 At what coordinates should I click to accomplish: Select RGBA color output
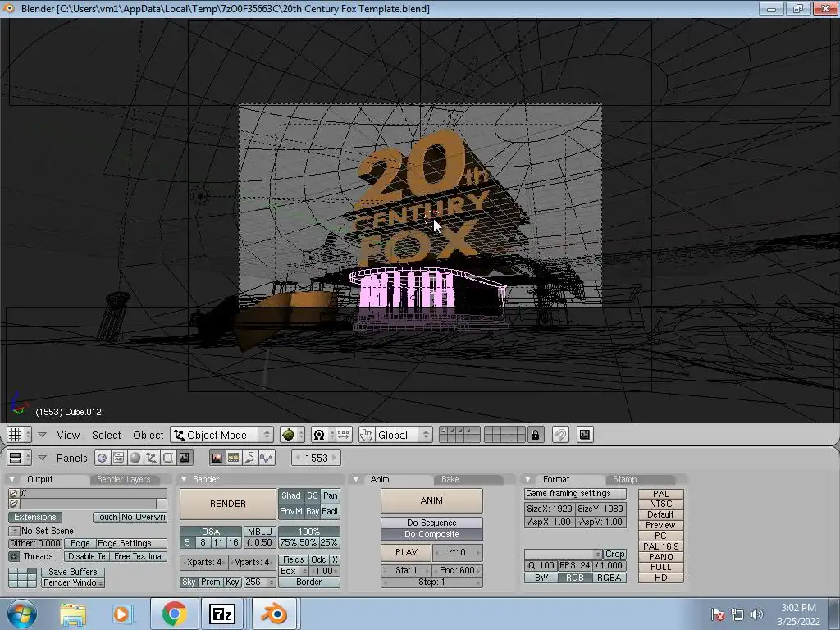point(609,577)
